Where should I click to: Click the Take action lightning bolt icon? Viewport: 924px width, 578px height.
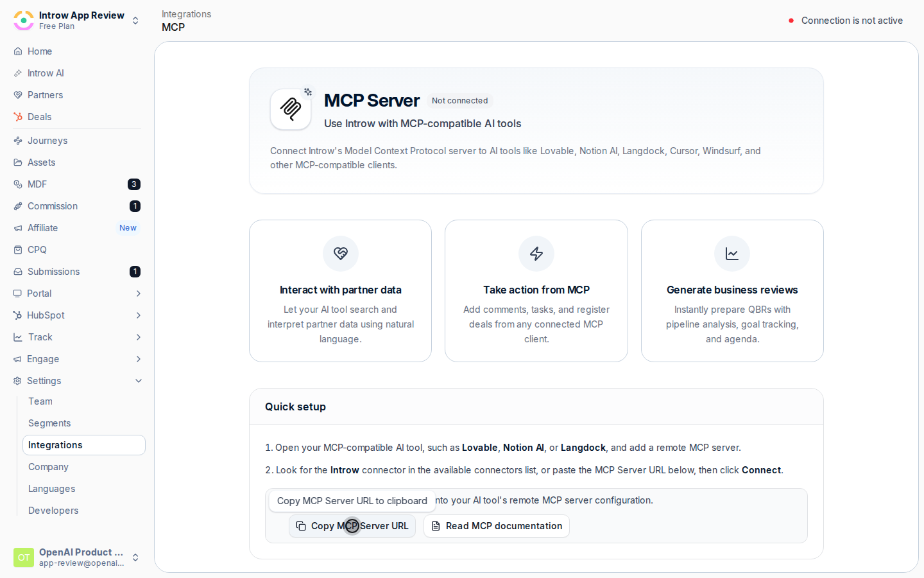[536, 254]
